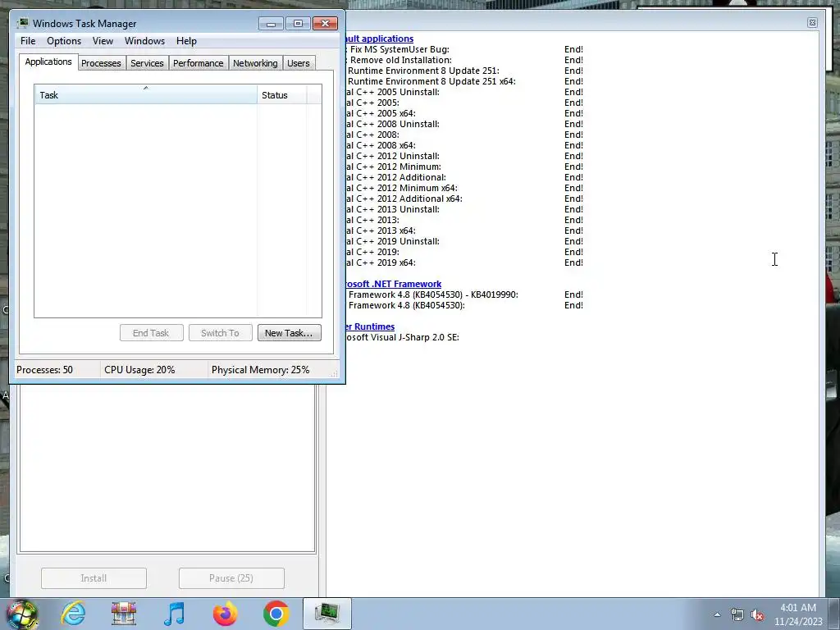
Task: Minimize the Task Manager window
Action: [x=271, y=23]
